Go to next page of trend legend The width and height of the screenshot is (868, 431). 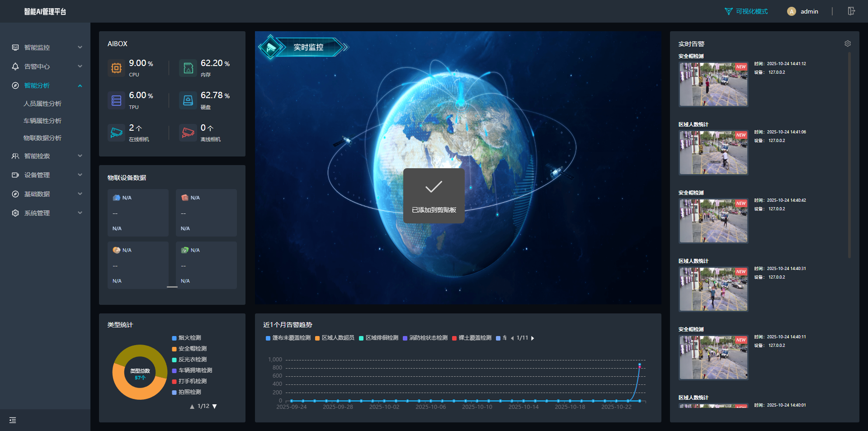tap(533, 338)
